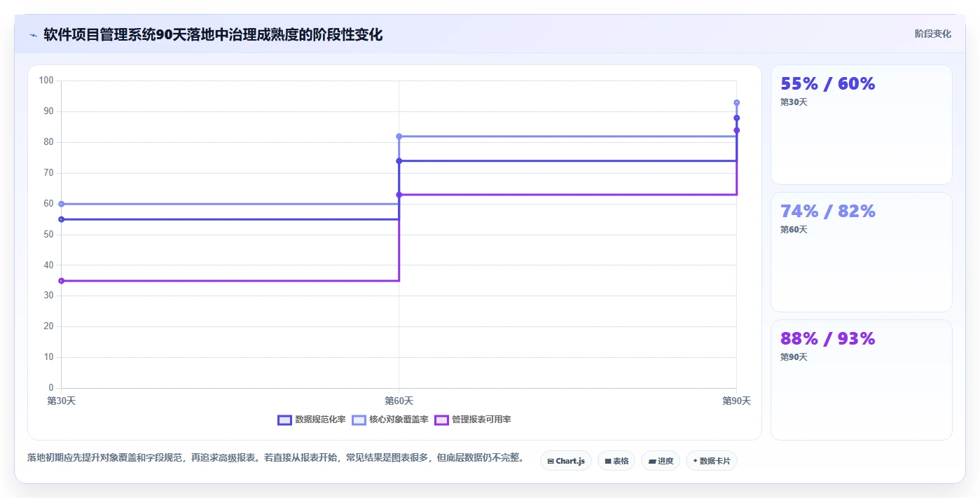Click the 管理报表可用率 legend label

pyautogui.click(x=481, y=420)
